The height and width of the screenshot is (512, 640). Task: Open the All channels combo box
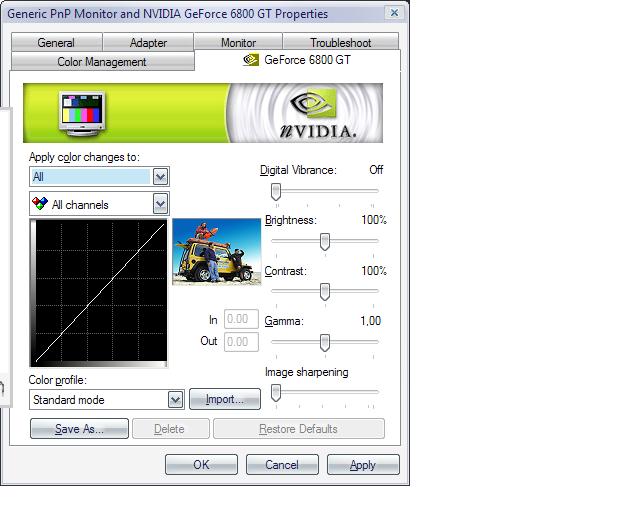coord(99,204)
